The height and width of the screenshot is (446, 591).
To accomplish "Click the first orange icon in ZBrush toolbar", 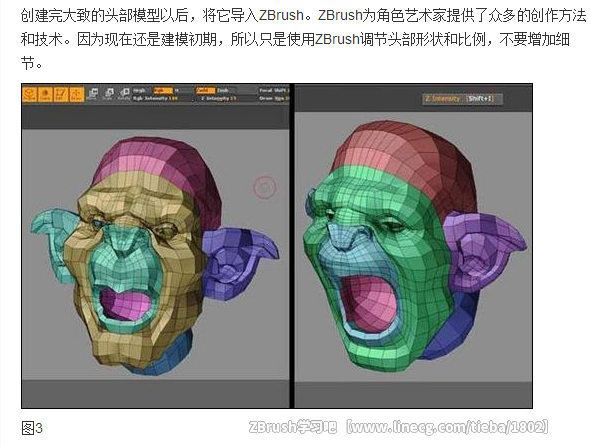I will (x=29, y=94).
